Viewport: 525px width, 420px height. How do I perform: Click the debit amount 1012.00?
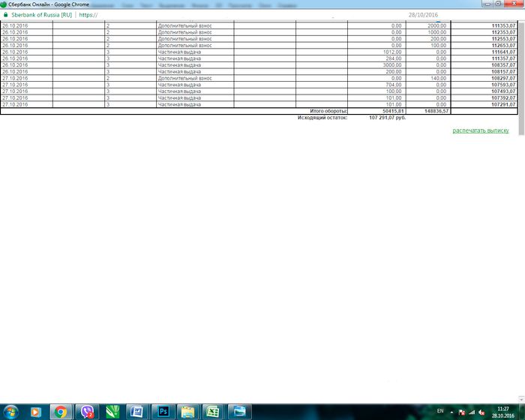[x=392, y=52]
